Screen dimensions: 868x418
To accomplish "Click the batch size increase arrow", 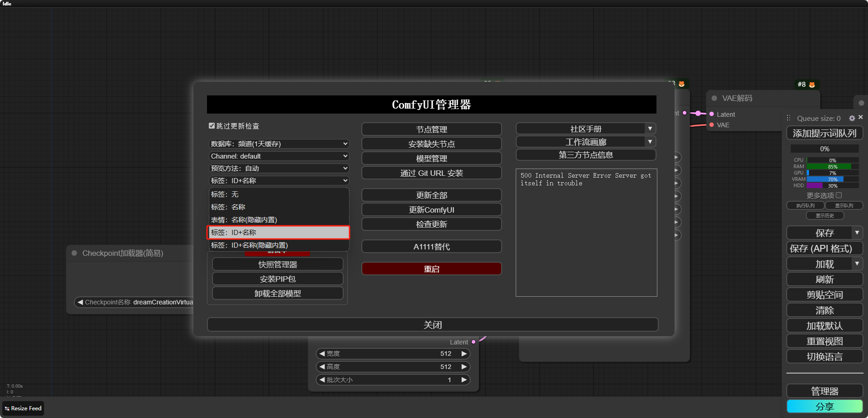I will click(x=464, y=380).
